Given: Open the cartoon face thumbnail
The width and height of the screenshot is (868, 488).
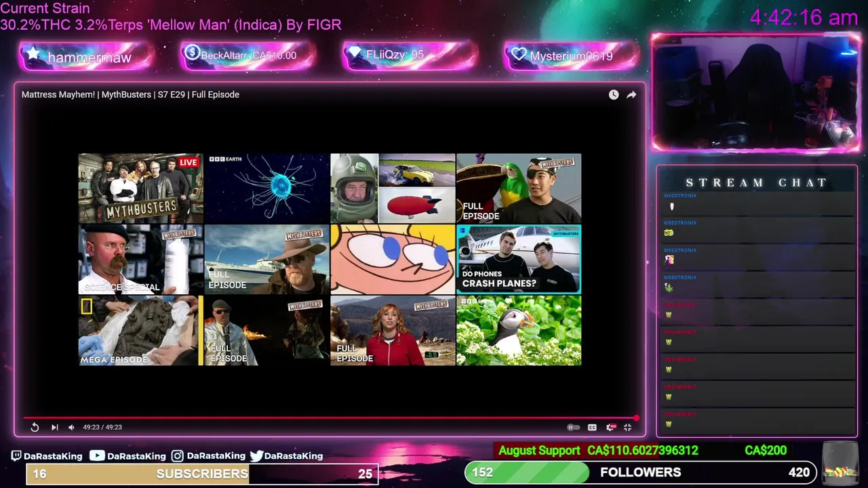Looking at the screenshot, I should click(393, 260).
